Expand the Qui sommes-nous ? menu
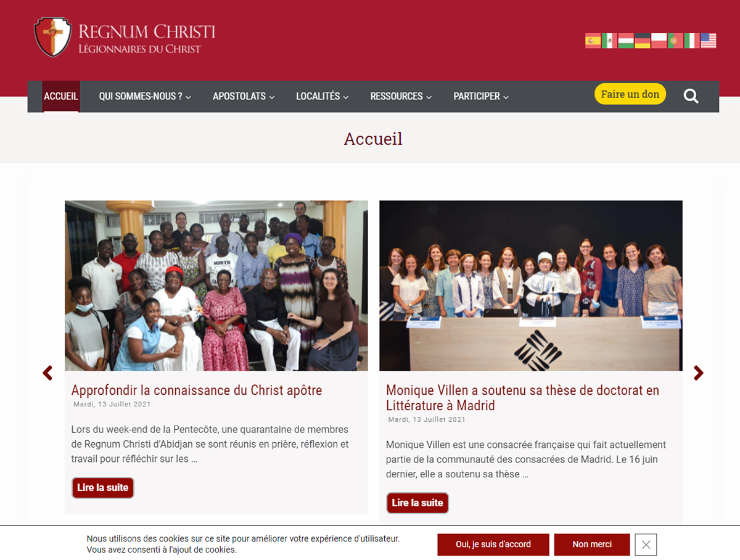 (x=145, y=97)
